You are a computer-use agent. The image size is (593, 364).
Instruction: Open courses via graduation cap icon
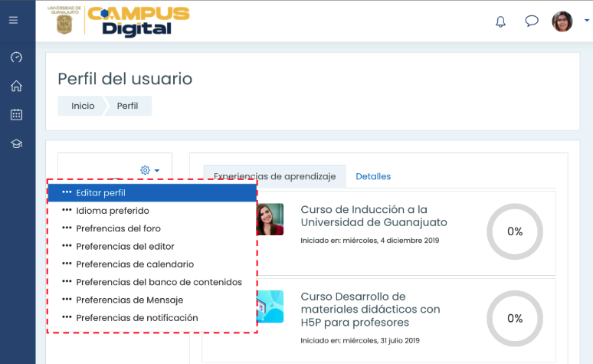(16, 144)
